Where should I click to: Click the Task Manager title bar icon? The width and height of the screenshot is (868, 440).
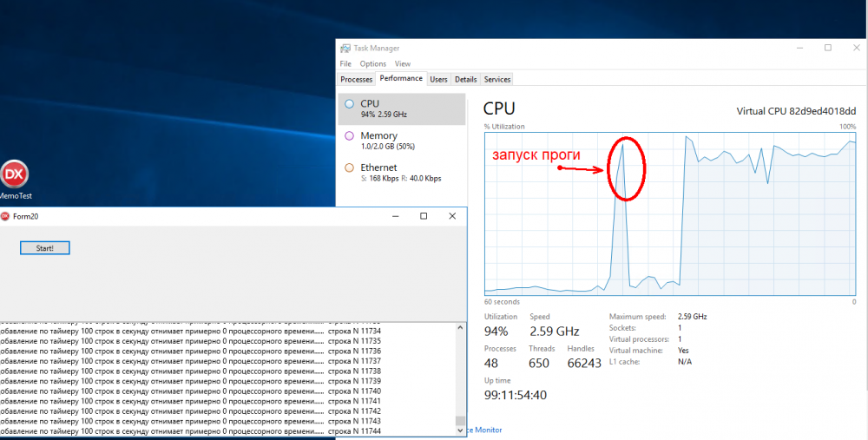(x=345, y=48)
